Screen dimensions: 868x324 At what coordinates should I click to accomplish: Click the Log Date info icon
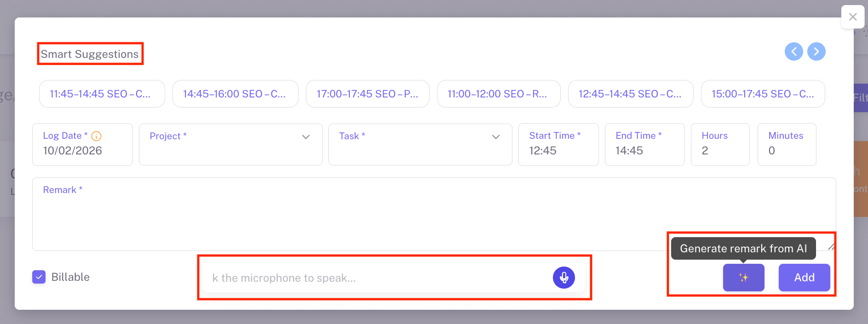pyautogui.click(x=96, y=136)
